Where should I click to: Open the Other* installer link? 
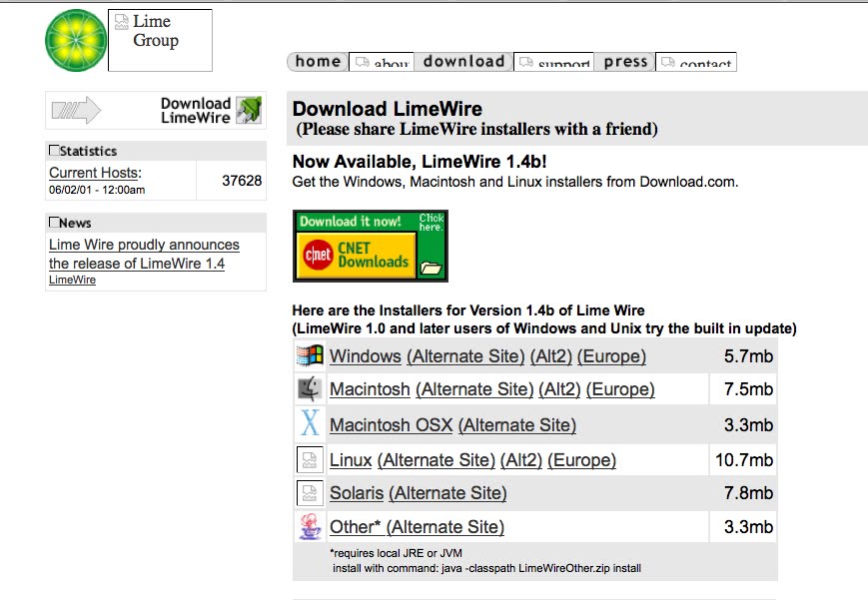point(355,527)
